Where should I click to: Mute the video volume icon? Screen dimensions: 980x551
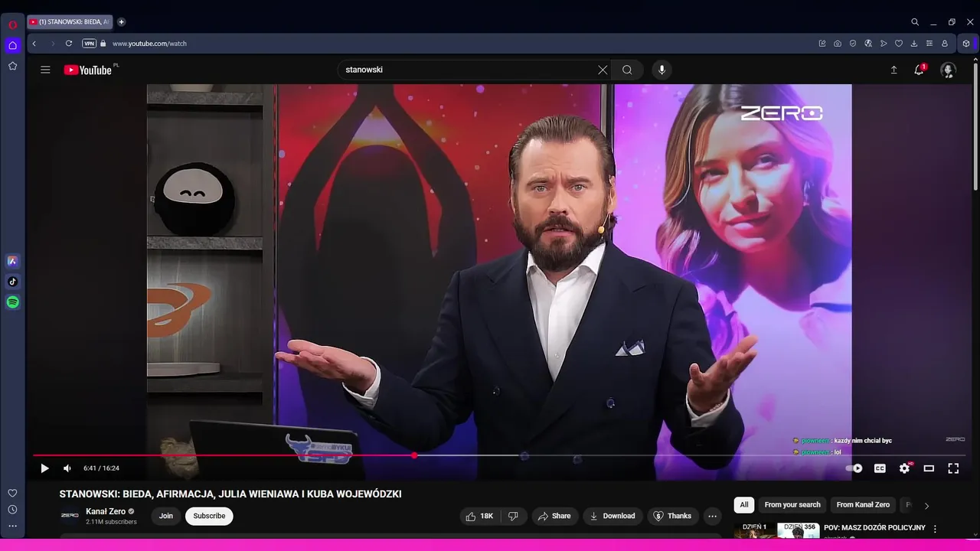pyautogui.click(x=67, y=468)
